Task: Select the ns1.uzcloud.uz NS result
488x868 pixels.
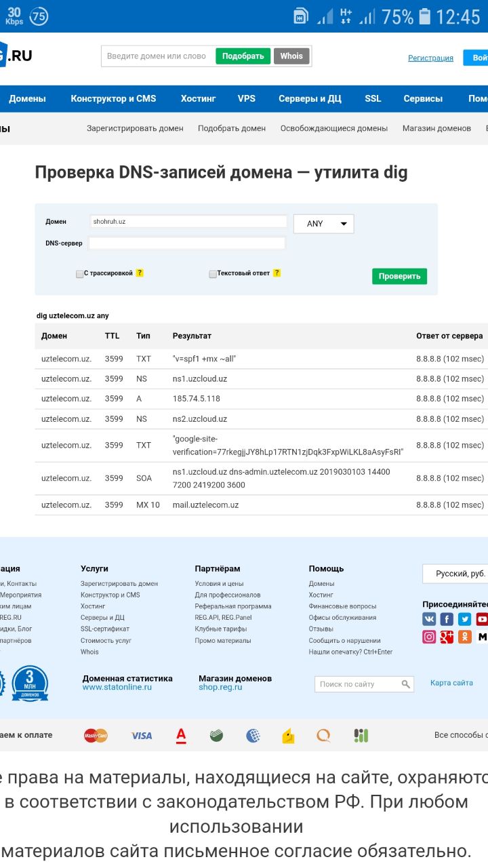Action: [200, 378]
